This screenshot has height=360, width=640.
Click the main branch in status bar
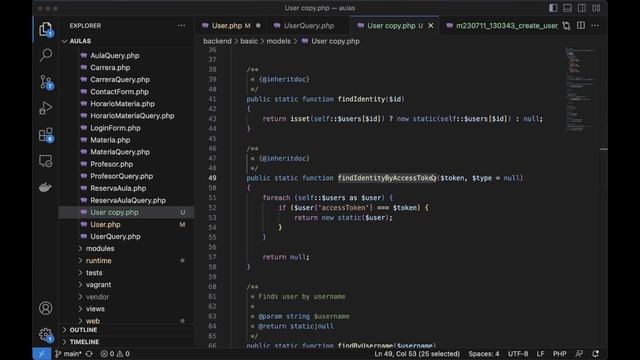69,354
